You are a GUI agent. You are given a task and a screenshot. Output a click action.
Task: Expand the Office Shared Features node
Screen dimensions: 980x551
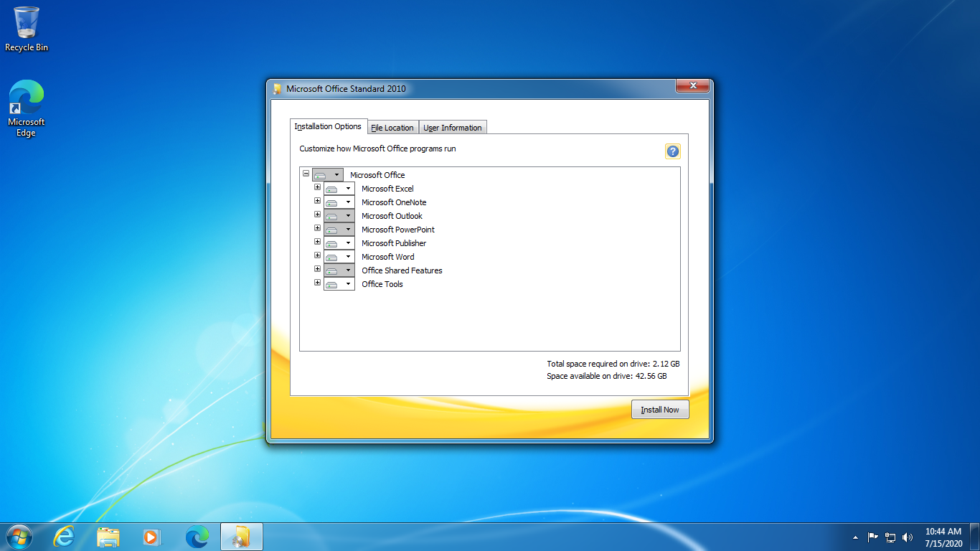tap(318, 269)
